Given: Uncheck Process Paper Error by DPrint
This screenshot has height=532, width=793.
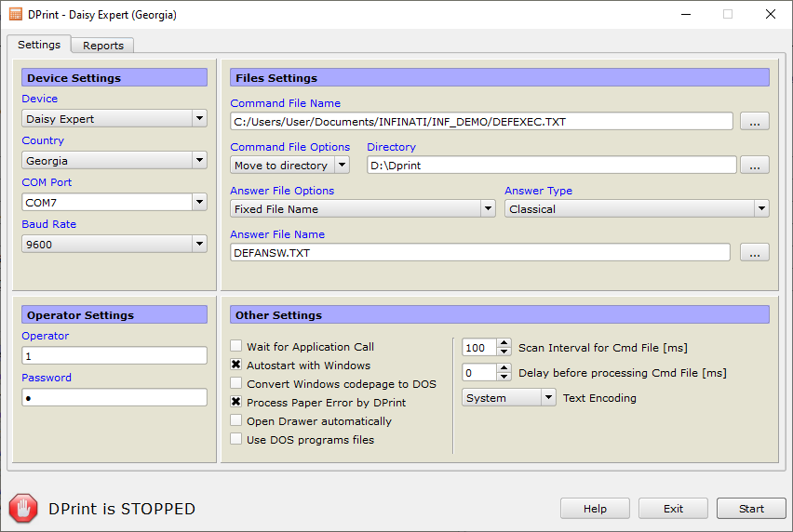Looking at the screenshot, I should click(236, 402).
